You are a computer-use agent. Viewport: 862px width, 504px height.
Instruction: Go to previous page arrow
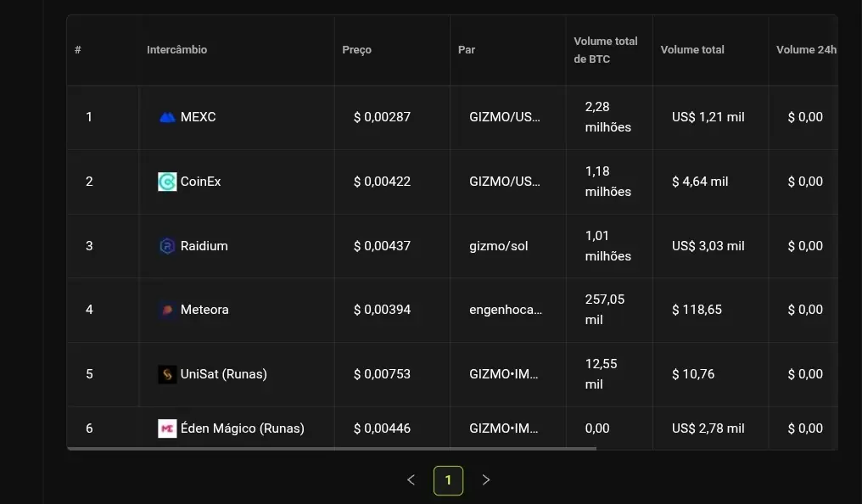pyautogui.click(x=411, y=479)
